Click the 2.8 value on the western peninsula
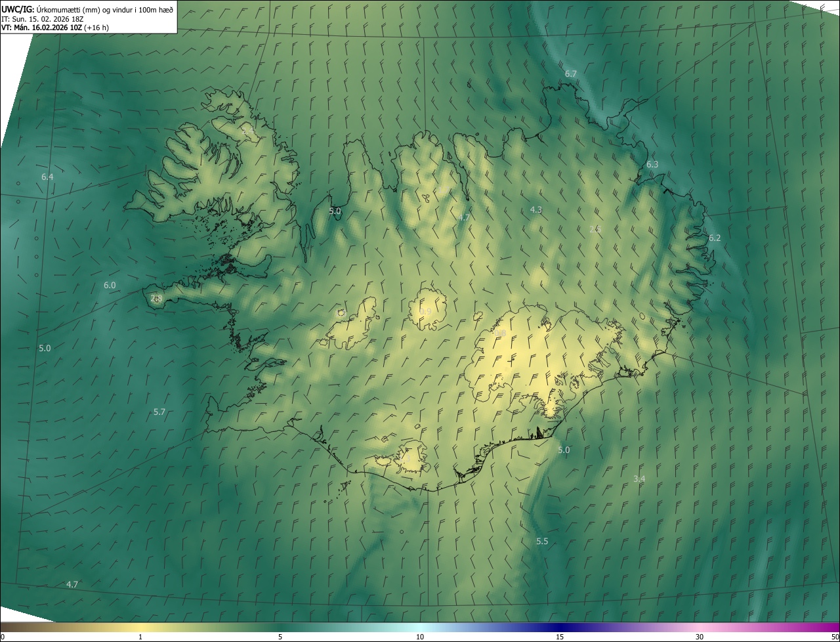This screenshot has height=642, width=840. [x=156, y=298]
